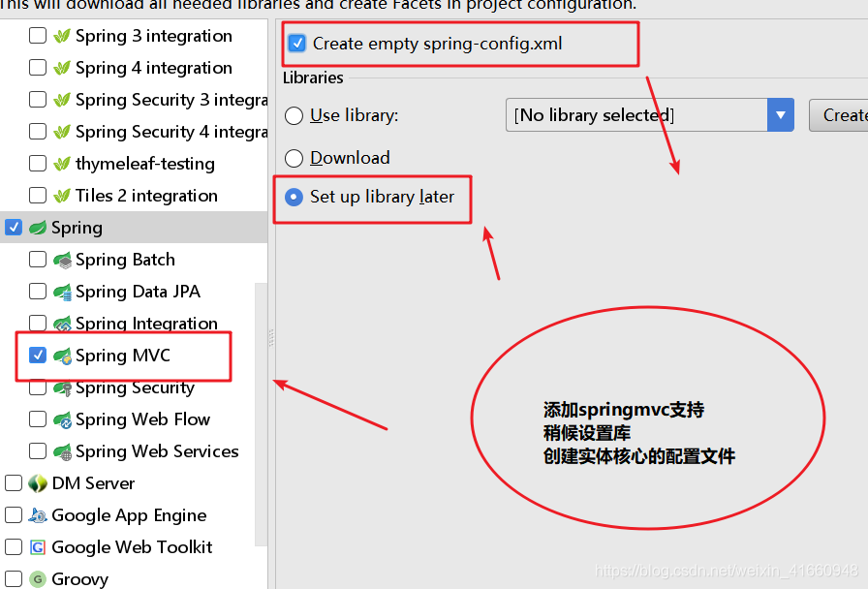
Task: Click the Create library button
Action: (x=838, y=115)
